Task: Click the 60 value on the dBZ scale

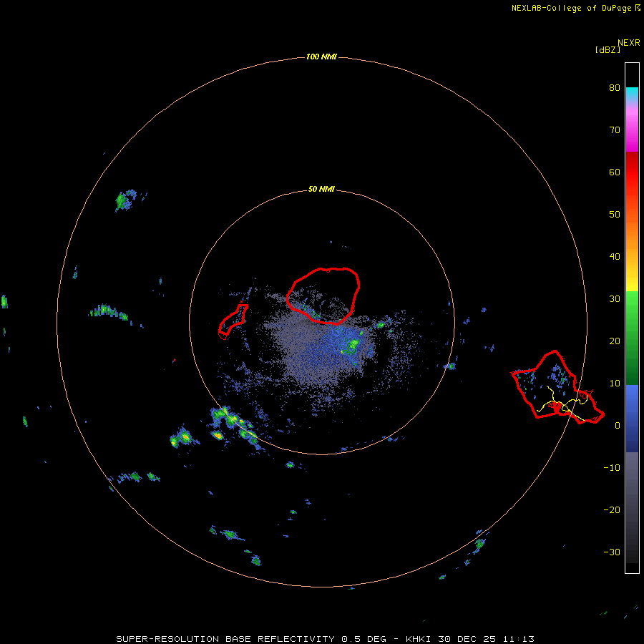Action: tap(615, 172)
